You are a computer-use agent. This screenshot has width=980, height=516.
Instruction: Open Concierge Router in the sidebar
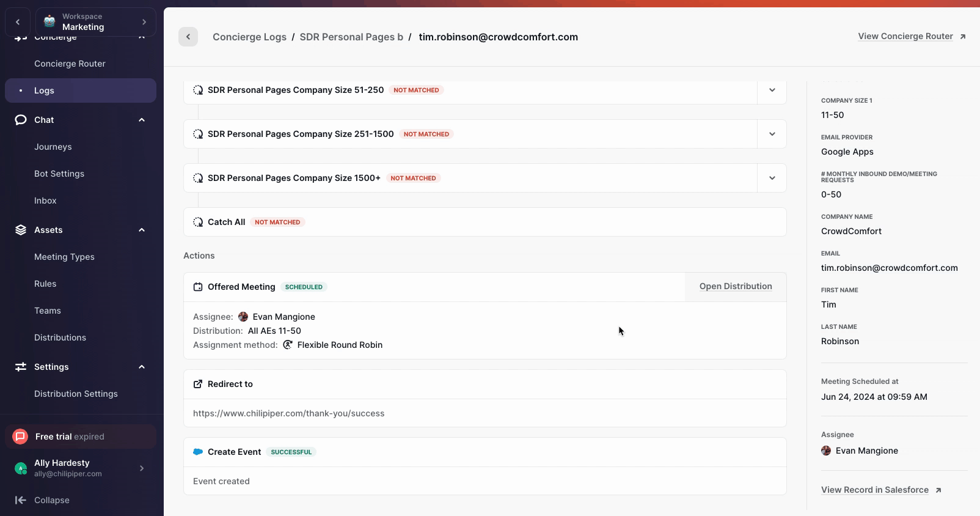(70, 64)
